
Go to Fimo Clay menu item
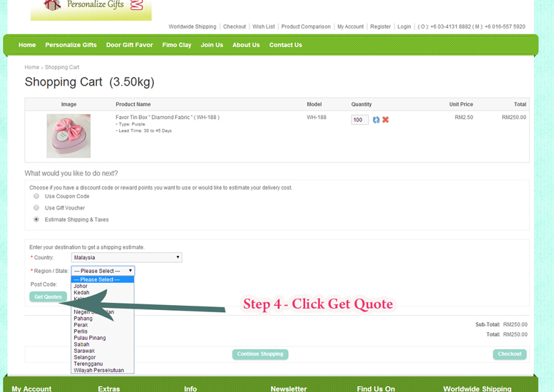177,45
